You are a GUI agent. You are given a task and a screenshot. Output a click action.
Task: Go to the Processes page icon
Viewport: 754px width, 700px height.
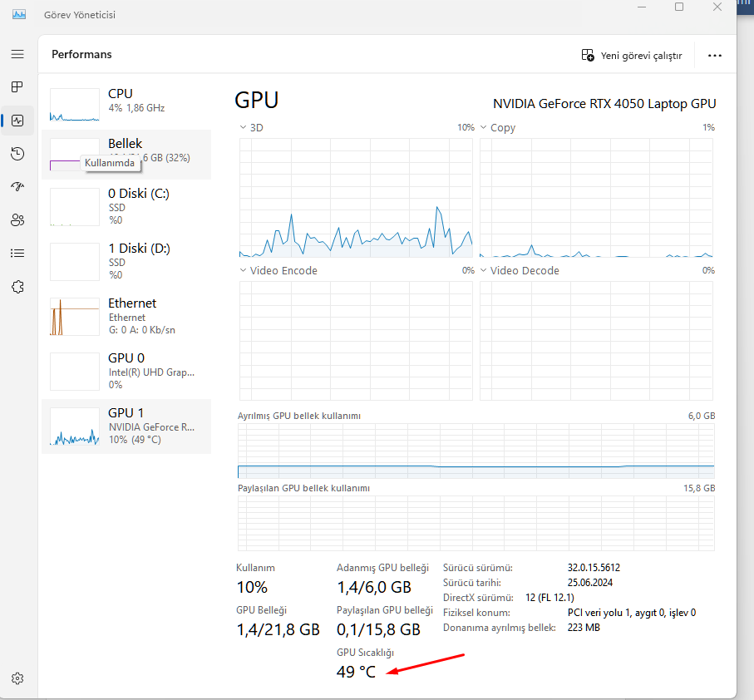pyautogui.click(x=17, y=87)
